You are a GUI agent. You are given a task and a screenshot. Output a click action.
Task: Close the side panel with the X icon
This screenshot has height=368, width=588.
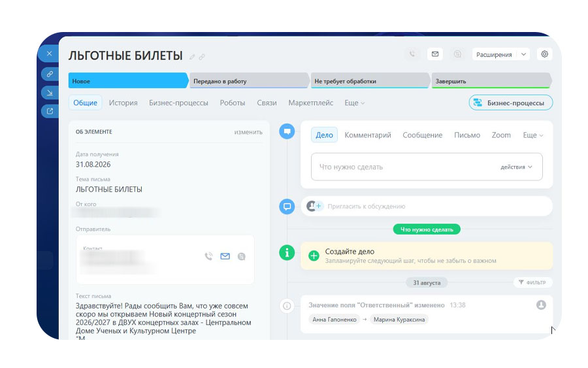[x=50, y=54]
